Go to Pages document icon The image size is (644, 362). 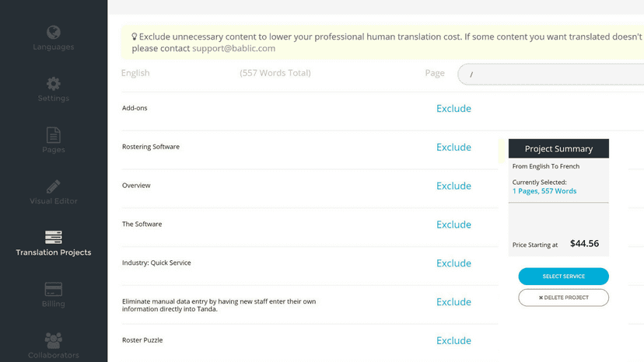point(54,135)
